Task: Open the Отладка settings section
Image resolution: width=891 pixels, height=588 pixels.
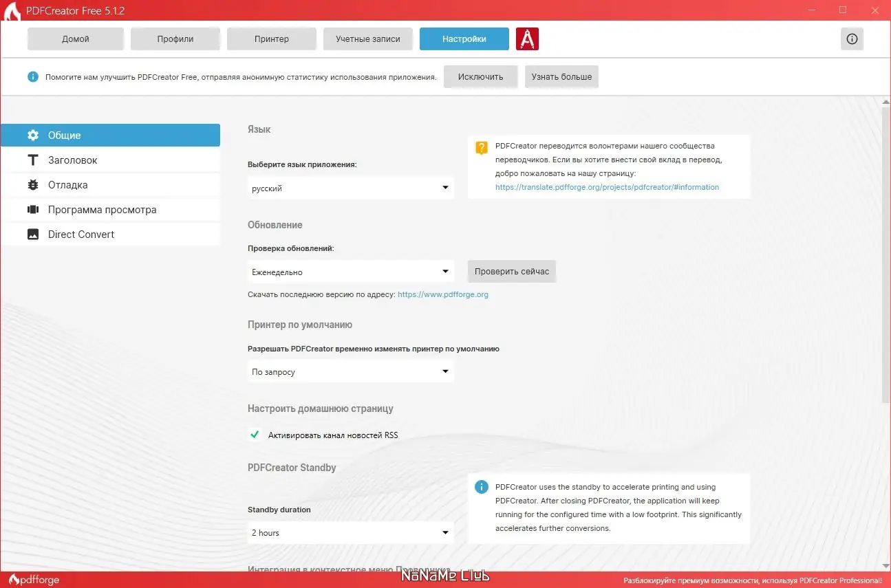Action: coord(110,184)
